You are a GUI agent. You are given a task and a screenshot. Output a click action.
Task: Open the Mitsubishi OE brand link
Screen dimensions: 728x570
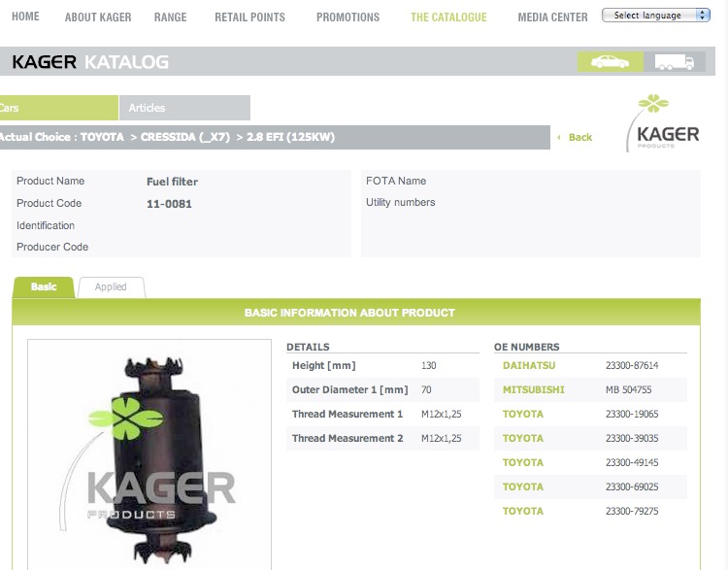tap(533, 390)
